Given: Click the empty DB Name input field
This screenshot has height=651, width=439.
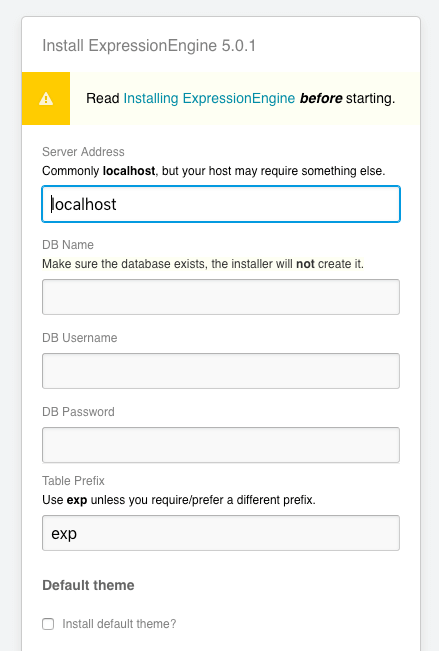Looking at the screenshot, I should click(x=221, y=297).
